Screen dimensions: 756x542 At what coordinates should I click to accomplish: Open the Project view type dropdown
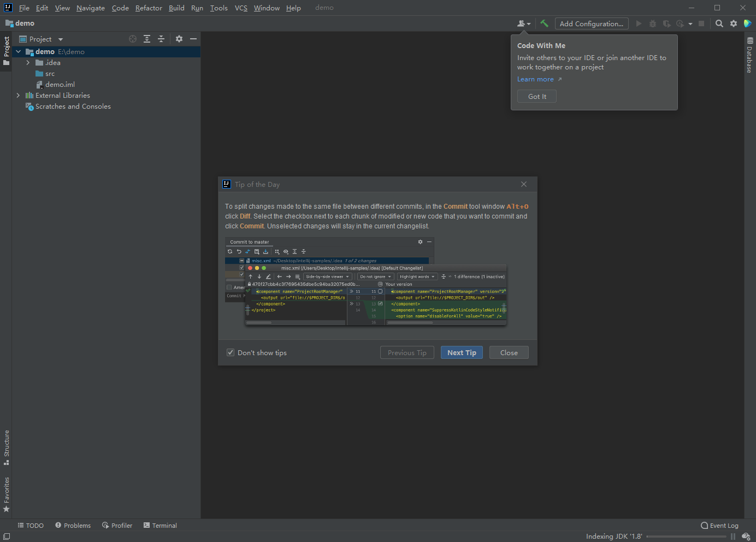61,39
